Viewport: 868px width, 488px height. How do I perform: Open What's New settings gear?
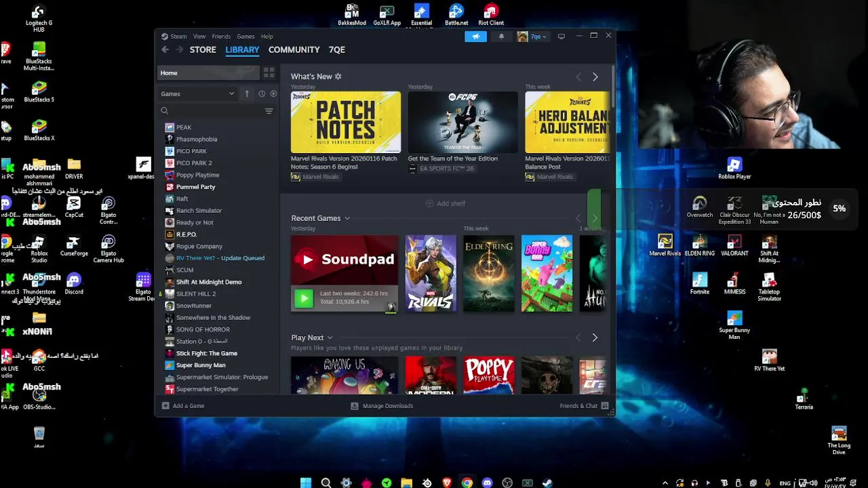[x=338, y=77]
